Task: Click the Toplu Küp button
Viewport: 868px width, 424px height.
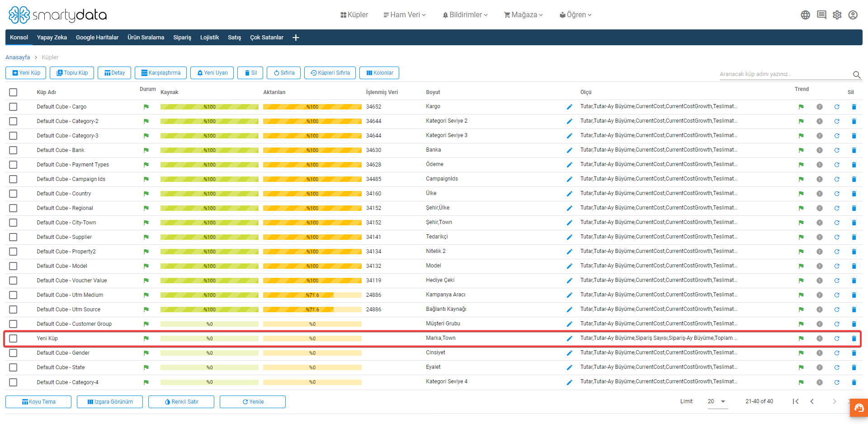Action: (x=72, y=73)
